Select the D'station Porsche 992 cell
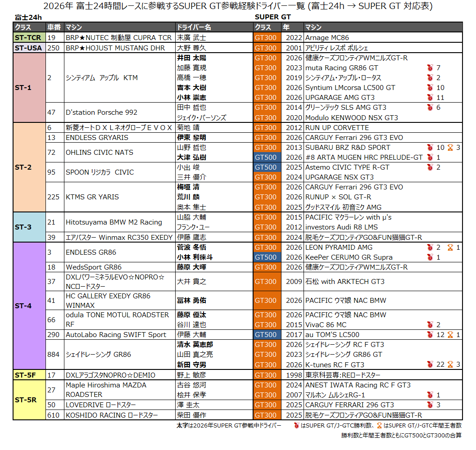Screen dimensions: 476x450 click(x=120, y=112)
